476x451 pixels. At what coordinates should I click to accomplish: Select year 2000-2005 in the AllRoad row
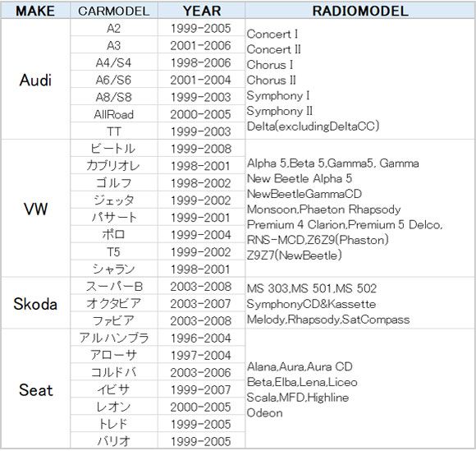point(202,114)
